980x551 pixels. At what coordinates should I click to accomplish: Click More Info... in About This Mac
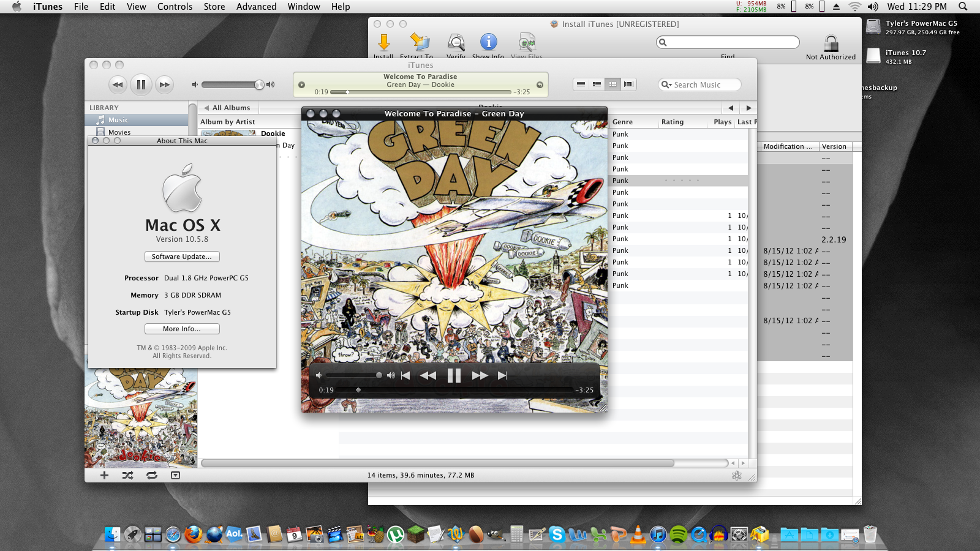point(182,329)
